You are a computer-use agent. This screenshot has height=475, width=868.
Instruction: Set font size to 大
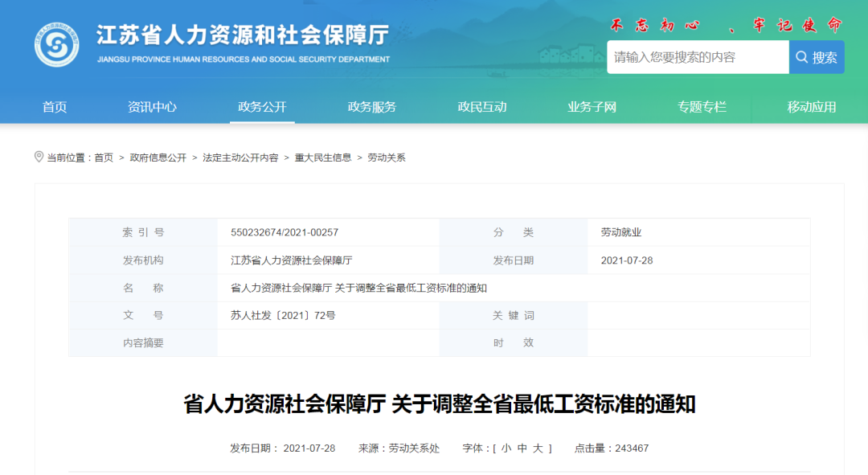pos(538,448)
